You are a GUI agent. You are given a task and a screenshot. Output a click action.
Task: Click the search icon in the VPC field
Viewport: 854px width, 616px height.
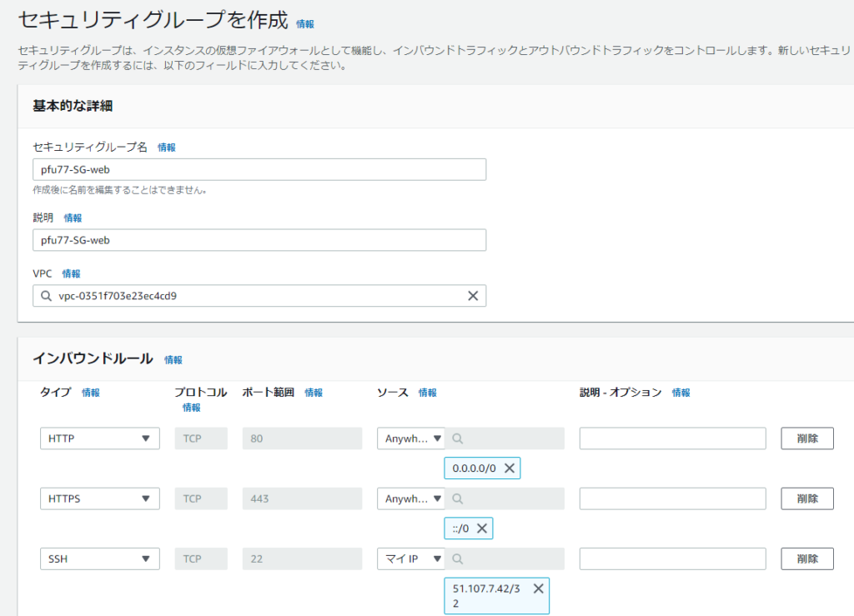coord(46,296)
